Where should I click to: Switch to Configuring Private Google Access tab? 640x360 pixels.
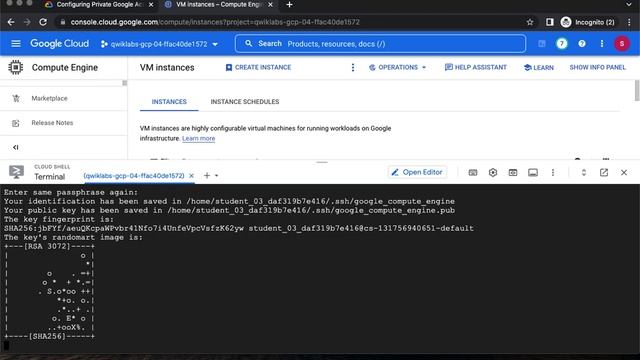pyautogui.click(x=99, y=4)
